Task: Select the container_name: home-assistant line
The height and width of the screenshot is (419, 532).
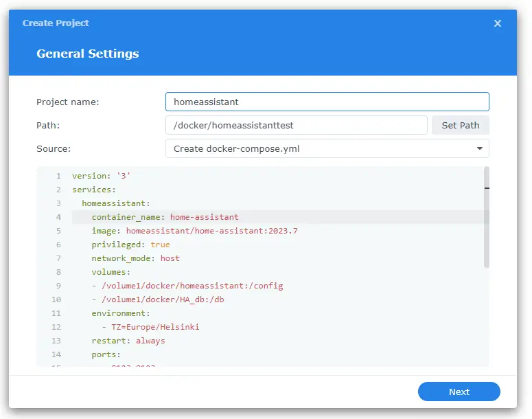Action: click(x=165, y=217)
